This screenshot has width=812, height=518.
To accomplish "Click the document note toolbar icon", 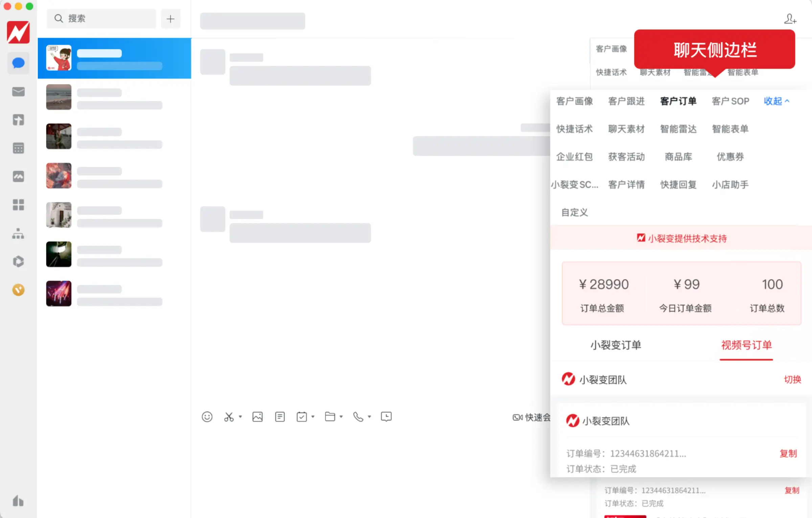I will [x=280, y=417].
